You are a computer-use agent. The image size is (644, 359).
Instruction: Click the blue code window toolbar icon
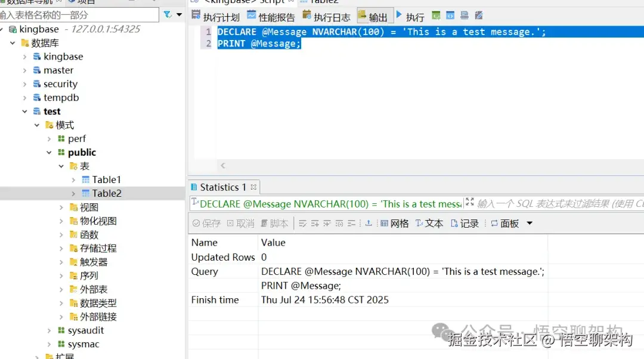coord(450,16)
